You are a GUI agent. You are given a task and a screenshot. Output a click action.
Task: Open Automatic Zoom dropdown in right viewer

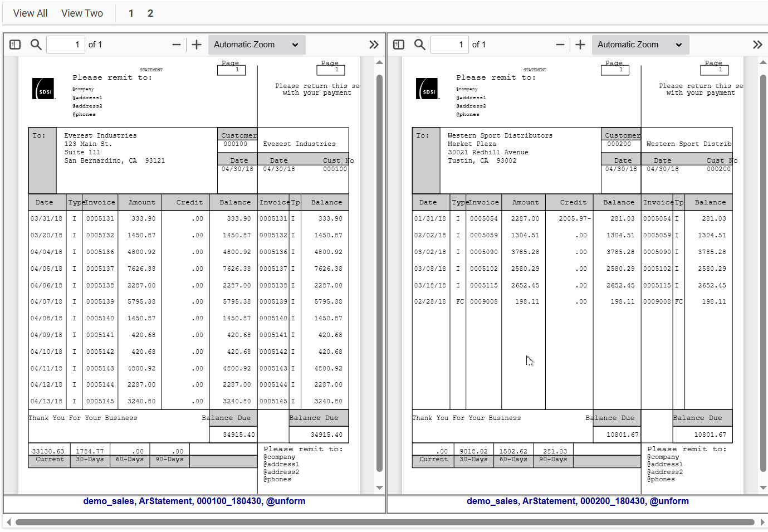640,45
